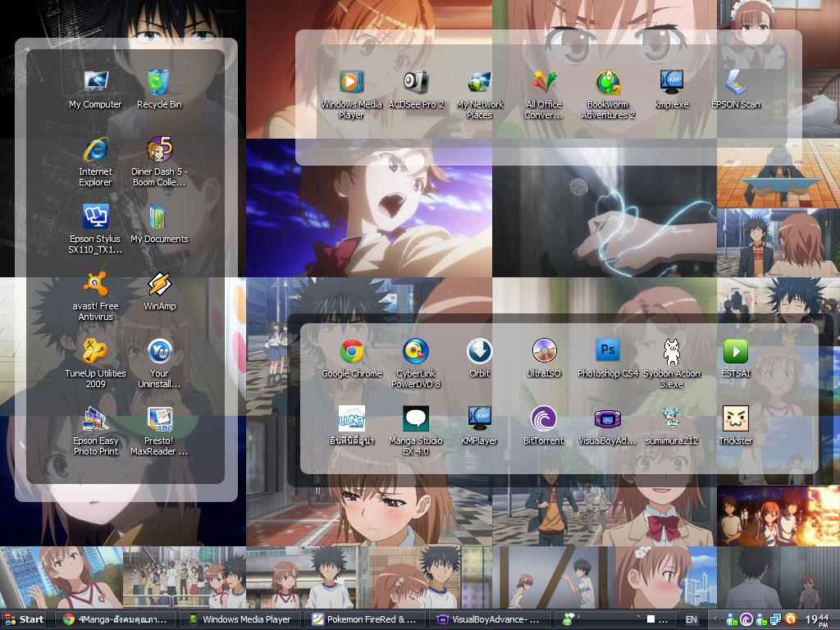
Task: Switch to 4Manga Chrome taskbar window
Action: 115,619
